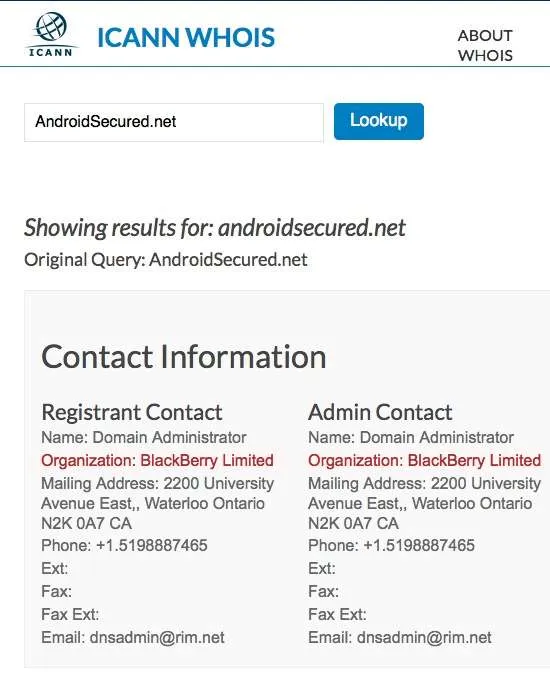This screenshot has width=550, height=679.
Task: Click the Contact Information heading
Action: click(184, 356)
